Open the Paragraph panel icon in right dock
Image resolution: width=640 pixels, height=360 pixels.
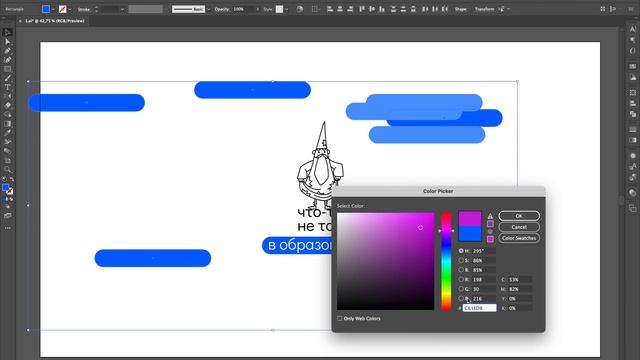633,40
